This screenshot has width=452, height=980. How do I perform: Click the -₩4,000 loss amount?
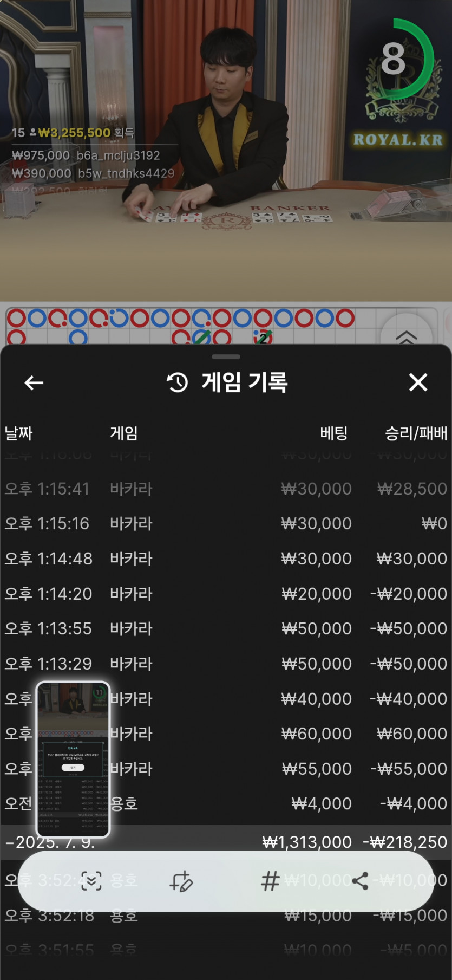pos(414,803)
